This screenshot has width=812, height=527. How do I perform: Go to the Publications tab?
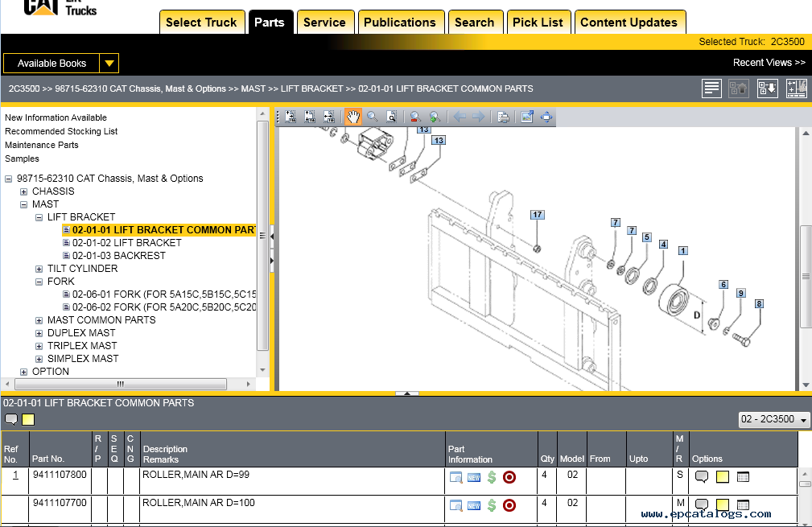point(400,23)
